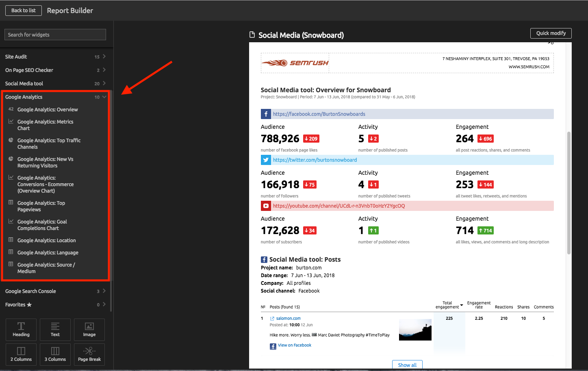This screenshot has width=588, height=371.
Task: Click the Language table icon
Action: pos(11,252)
